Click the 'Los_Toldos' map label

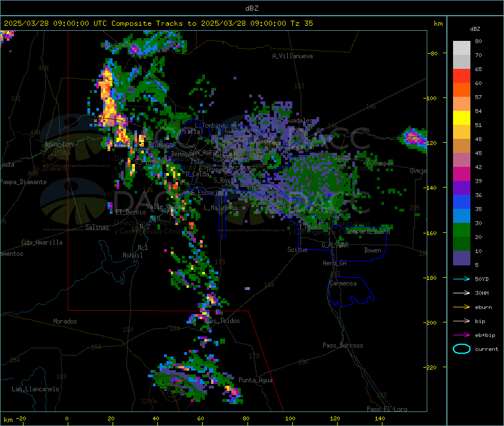pos(223,321)
